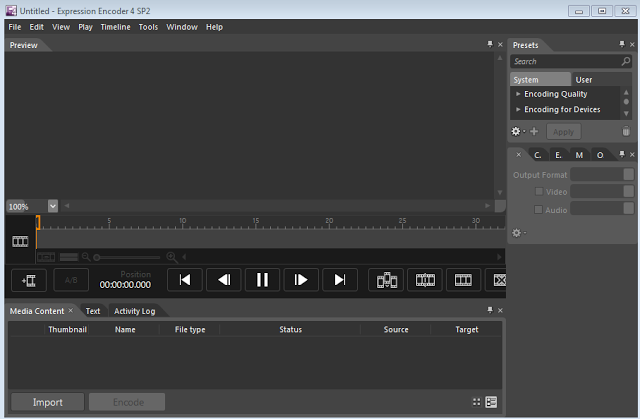Click the Pause playback button

click(x=262, y=280)
